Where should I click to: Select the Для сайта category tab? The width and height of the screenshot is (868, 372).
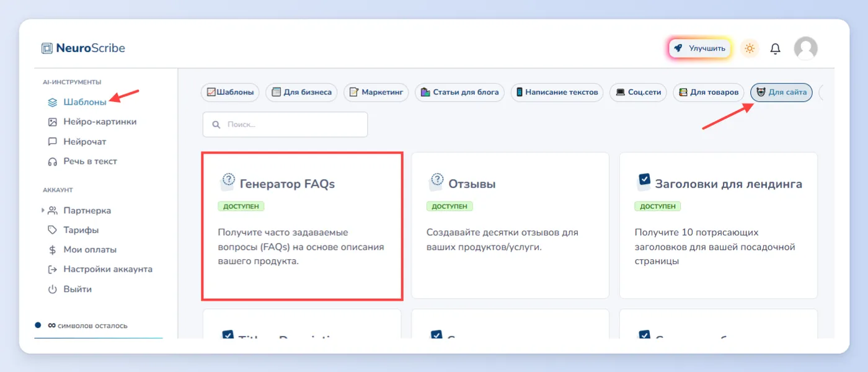pyautogui.click(x=781, y=92)
